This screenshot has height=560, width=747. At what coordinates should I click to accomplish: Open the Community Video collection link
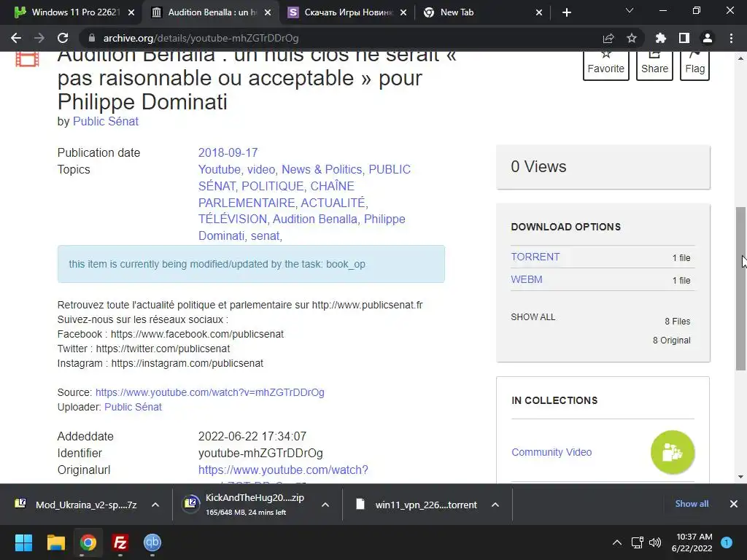point(551,452)
